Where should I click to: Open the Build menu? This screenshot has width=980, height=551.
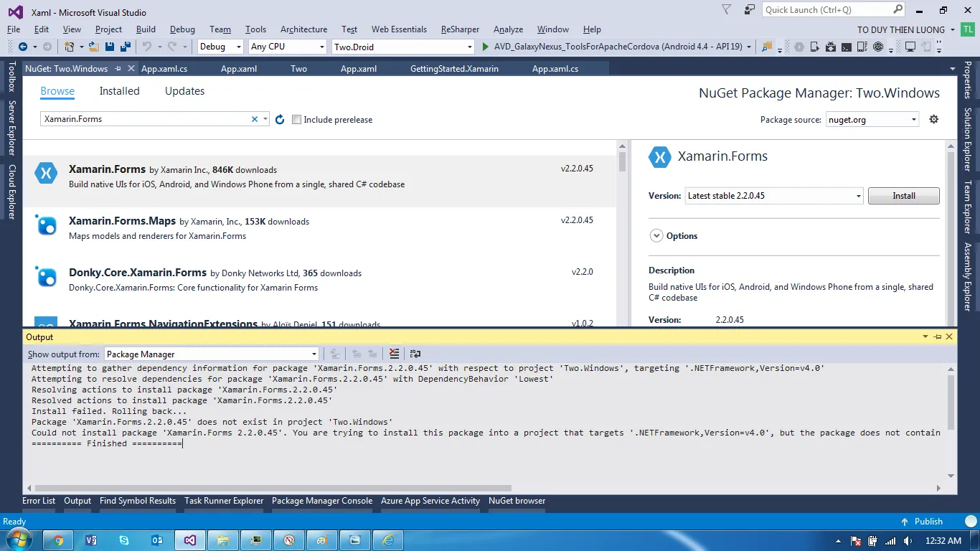[146, 29]
